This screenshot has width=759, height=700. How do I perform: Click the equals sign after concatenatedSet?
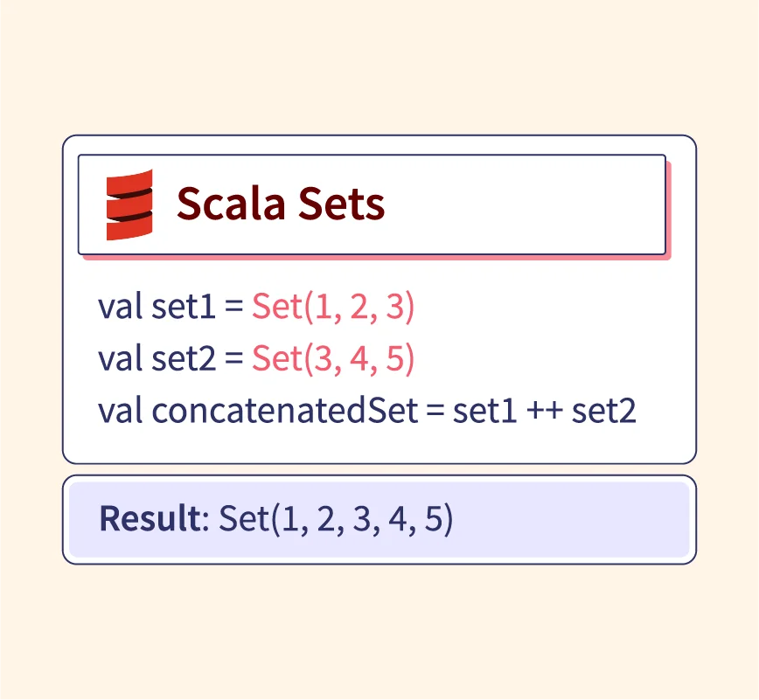pos(435,411)
